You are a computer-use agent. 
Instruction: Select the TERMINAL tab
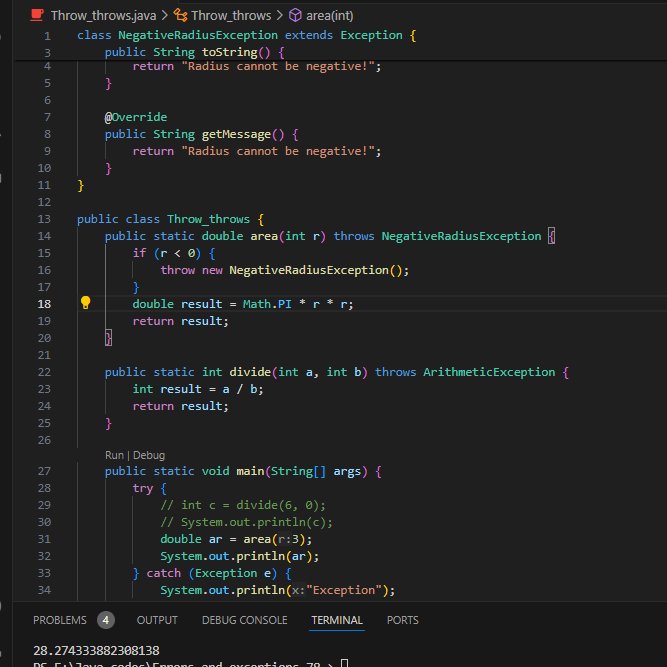click(337, 620)
